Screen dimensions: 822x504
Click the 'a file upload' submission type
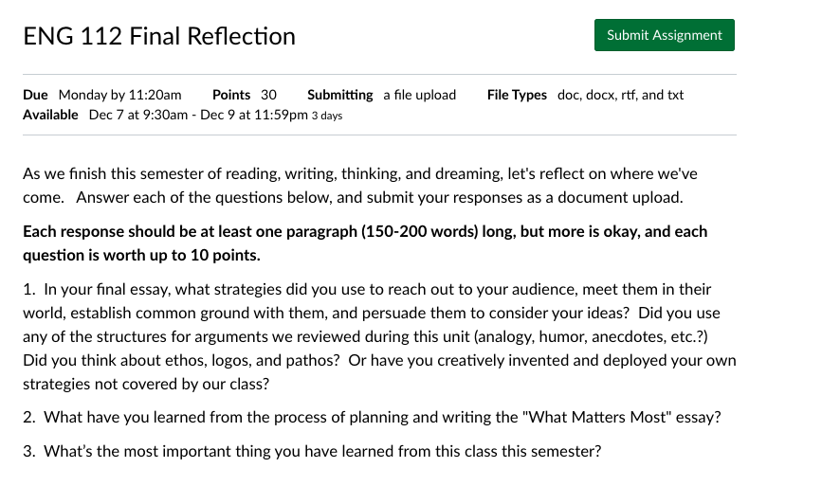coord(419,95)
